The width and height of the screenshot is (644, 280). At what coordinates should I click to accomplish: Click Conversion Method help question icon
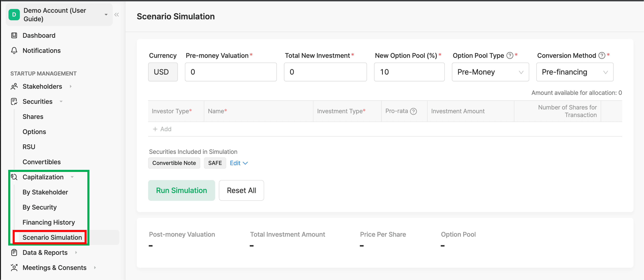click(602, 55)
